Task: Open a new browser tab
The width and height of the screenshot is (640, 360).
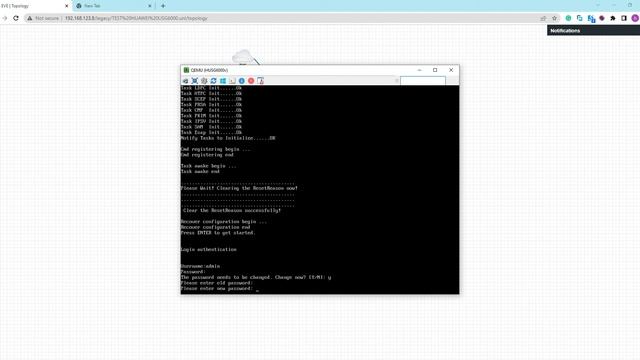Action: [163, 6]
